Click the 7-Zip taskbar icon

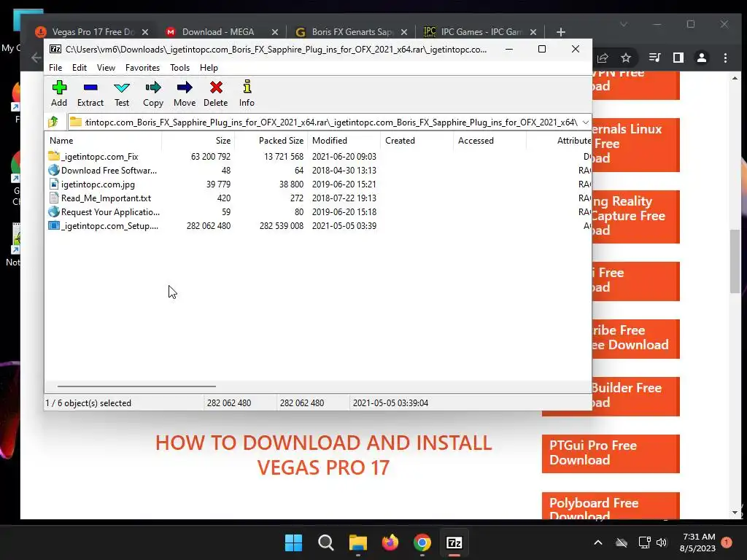[x=454, y=542]
